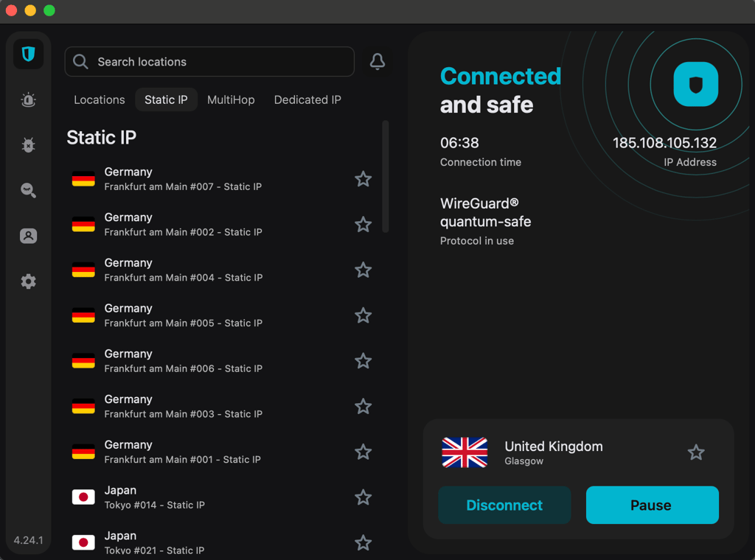
Task: Connect to Germany Frankfurt am Main #002
Action: (221, 224)
